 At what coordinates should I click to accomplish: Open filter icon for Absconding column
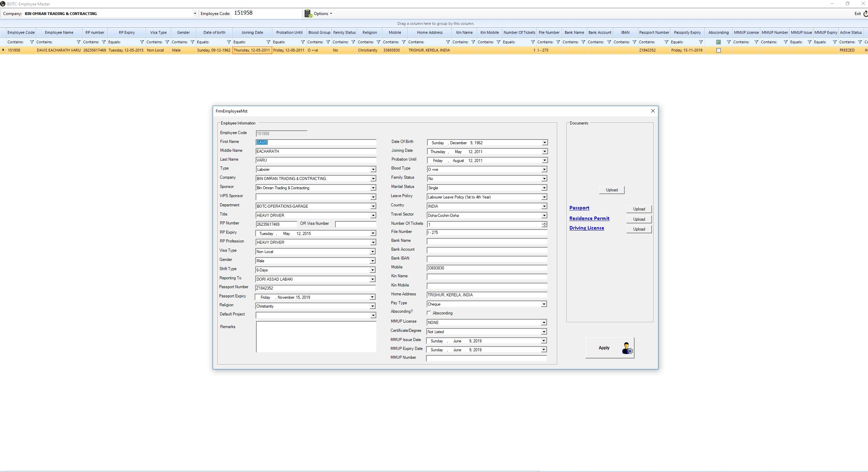point(728,42)
